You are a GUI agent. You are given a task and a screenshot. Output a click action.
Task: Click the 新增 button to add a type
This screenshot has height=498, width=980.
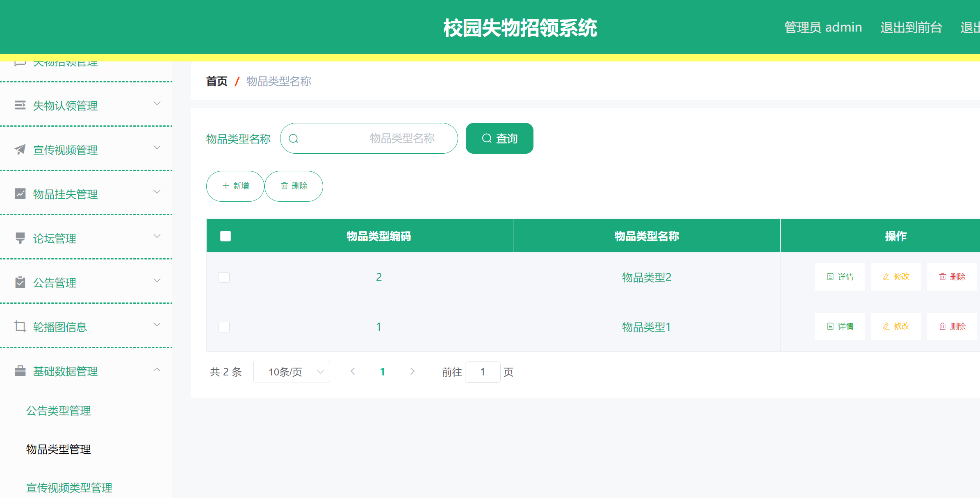click(235, 186)
